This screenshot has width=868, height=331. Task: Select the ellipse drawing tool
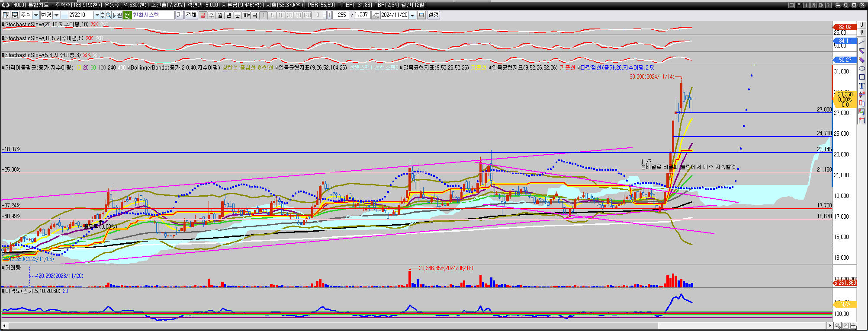[862, 68]
